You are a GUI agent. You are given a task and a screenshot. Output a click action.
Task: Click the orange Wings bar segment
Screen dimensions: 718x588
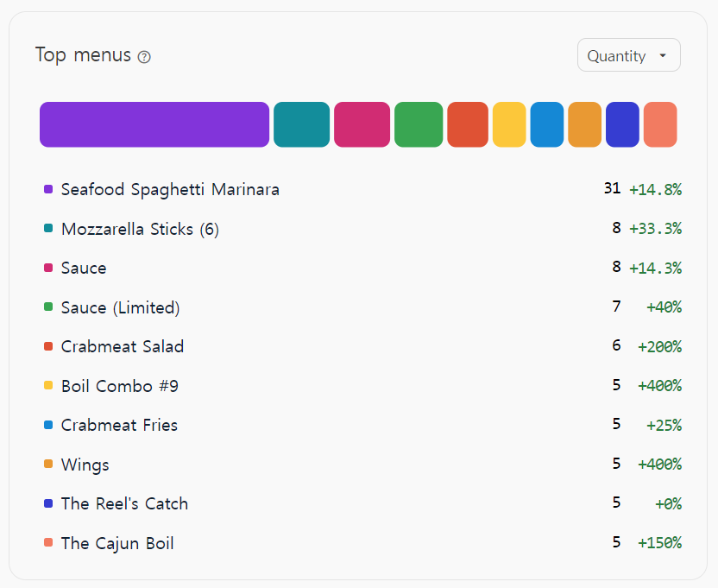pyautogui.click(x=584, y=124)
